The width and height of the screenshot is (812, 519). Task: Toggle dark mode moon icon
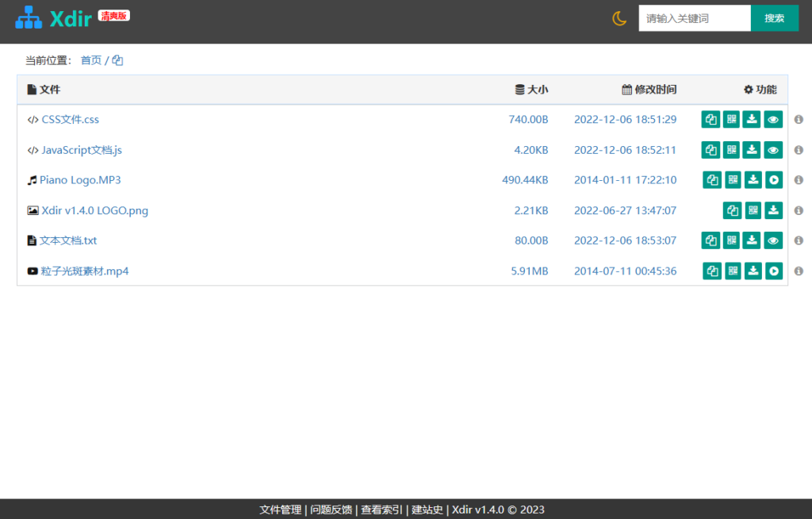click(619, 18)
